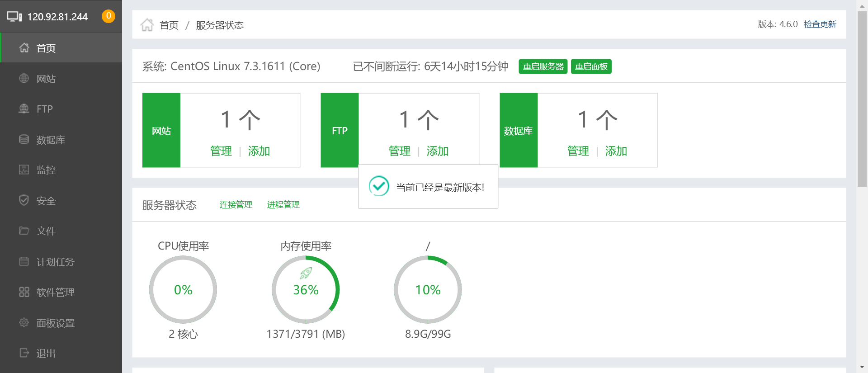The image size is (868, 373).
Task: Open the 监控 monitoring page
Action: click(x=61, y=170)
